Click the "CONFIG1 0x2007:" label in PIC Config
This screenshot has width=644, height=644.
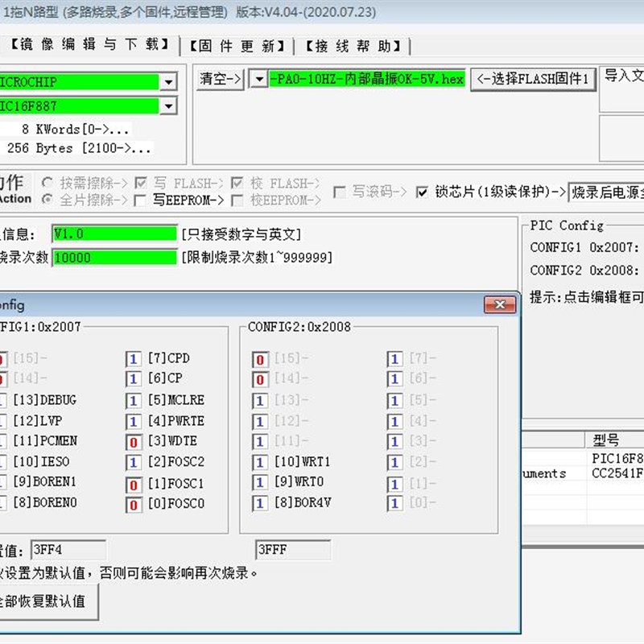[x=584, y=247]
